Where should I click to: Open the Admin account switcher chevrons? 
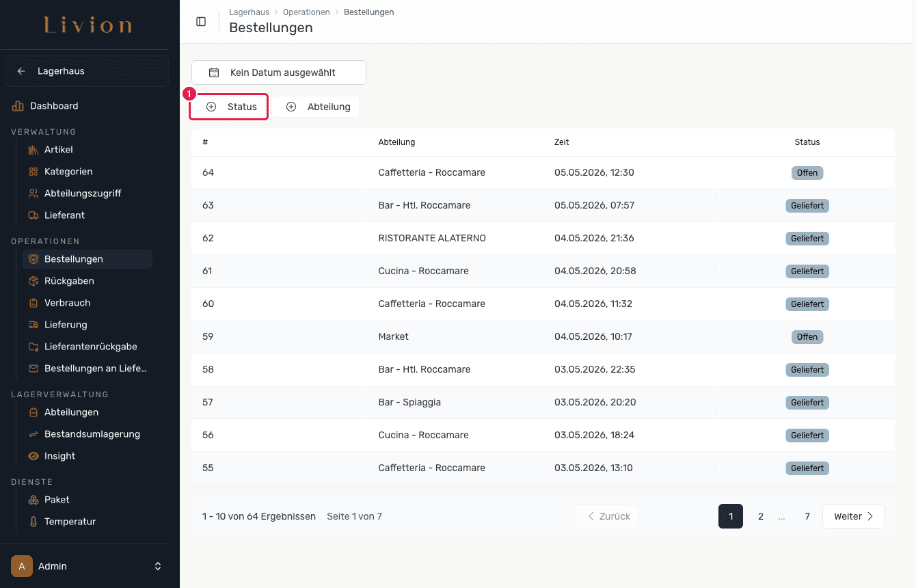(158, 566)
